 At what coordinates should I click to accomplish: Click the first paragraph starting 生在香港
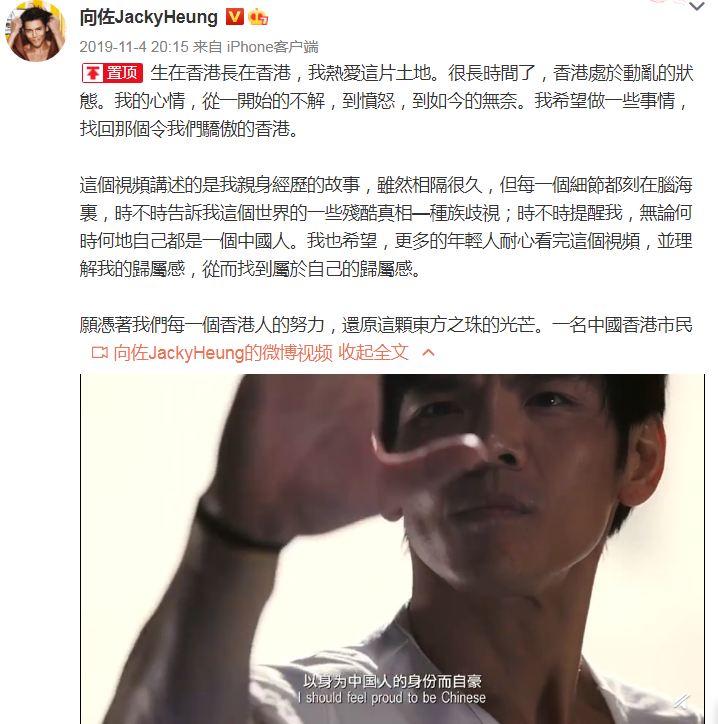[x=386, y=101]
